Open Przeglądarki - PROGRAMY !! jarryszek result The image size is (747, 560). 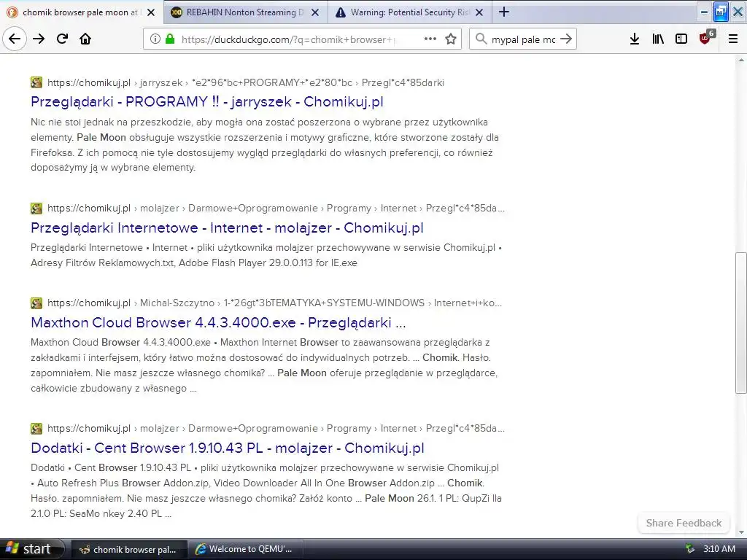pos(207,101)
